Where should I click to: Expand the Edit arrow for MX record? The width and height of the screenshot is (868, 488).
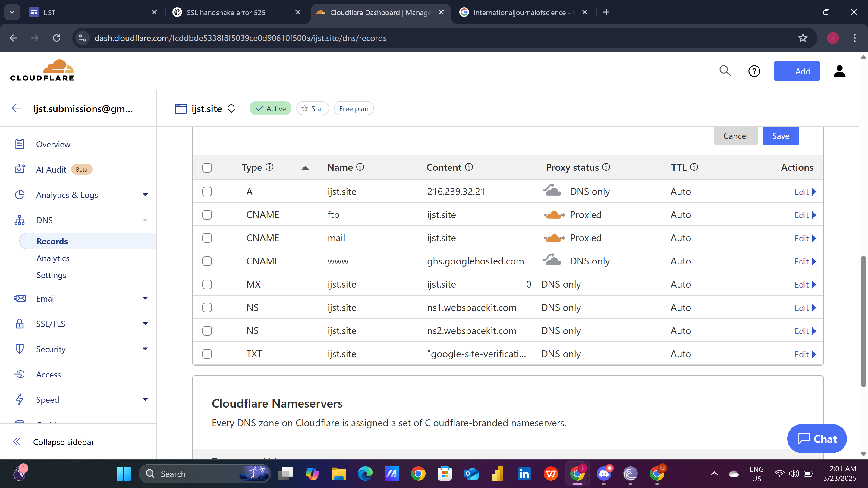point(814,285)
